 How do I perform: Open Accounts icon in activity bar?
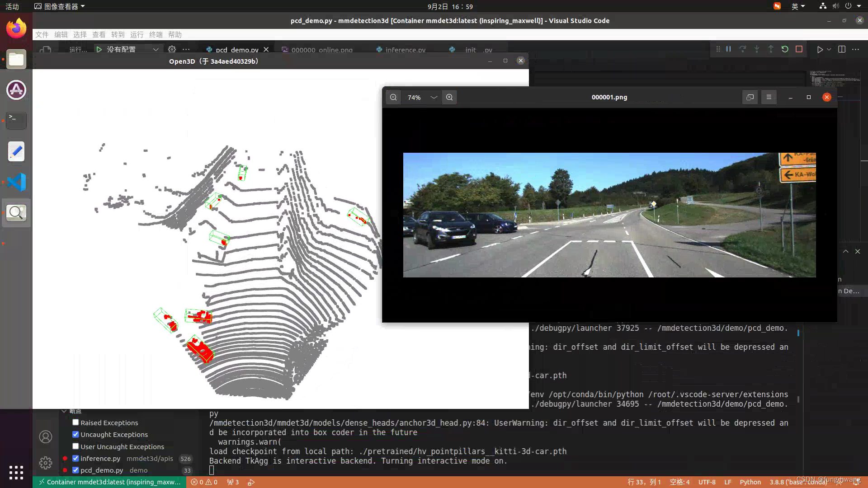(x=46, y=437)
